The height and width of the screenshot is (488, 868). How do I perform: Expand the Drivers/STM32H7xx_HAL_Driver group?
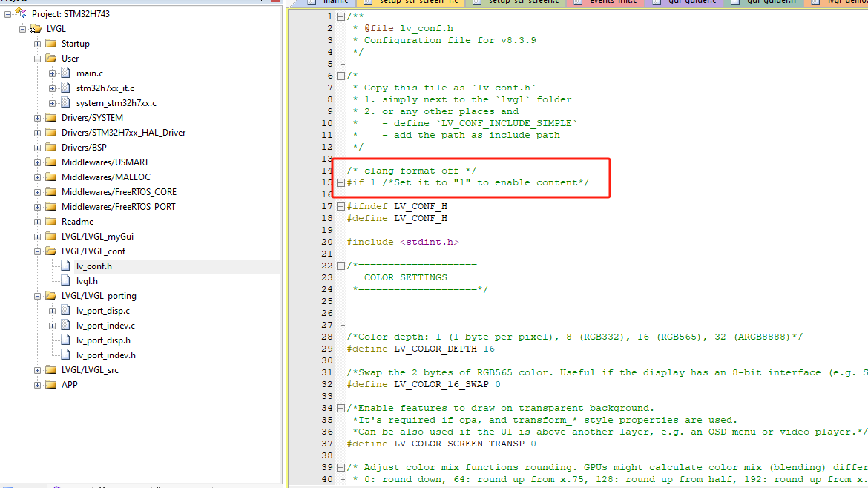click(38, 133)
